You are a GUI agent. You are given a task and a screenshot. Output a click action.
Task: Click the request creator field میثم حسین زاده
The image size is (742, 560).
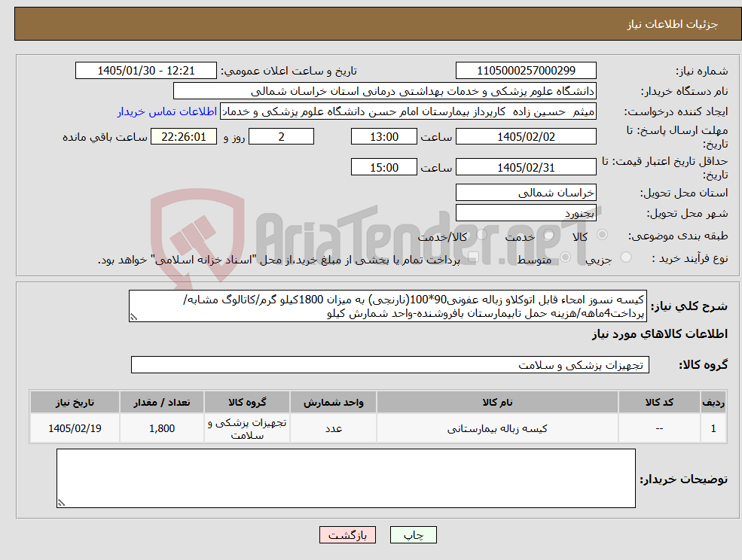(x=408, y=111)
